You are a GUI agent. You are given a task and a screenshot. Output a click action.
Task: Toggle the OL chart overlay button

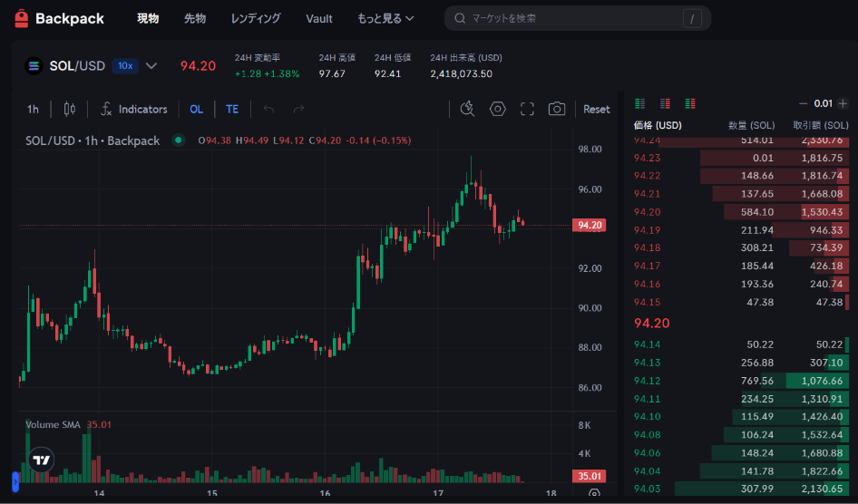(x=196, y=109)
